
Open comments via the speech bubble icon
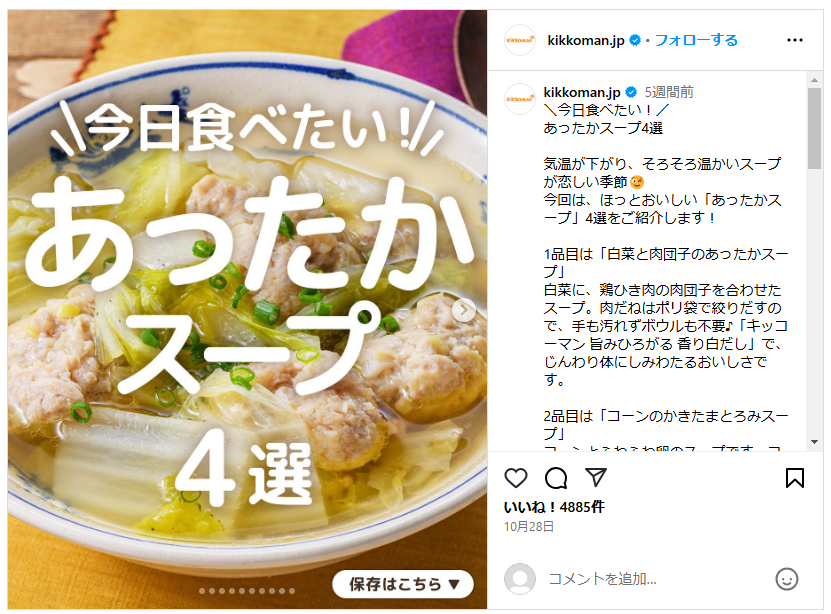click(x=555, y=478)
